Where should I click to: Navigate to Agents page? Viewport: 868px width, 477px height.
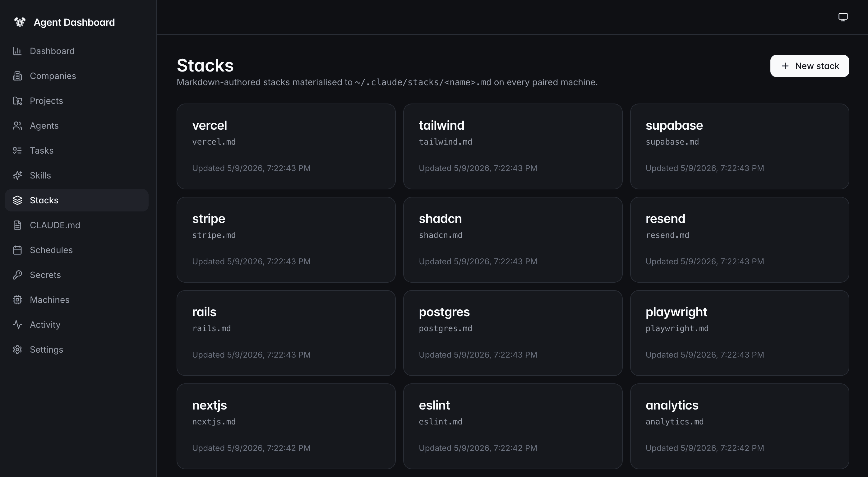coord(77,126)
